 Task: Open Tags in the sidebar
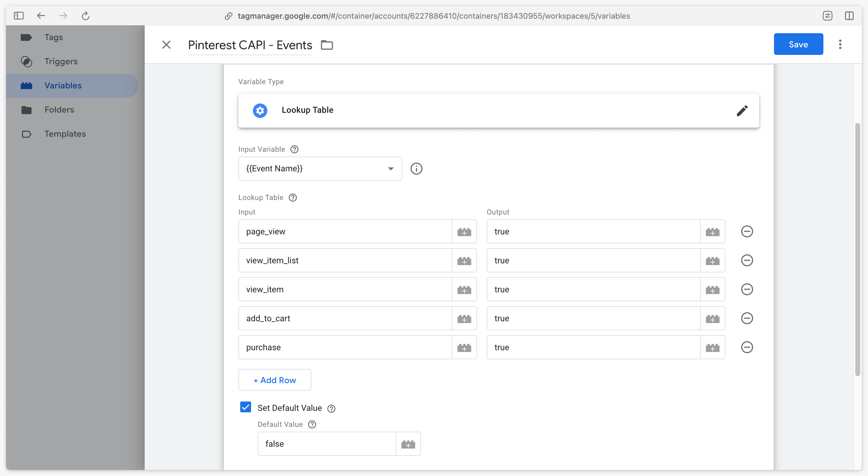72,37
